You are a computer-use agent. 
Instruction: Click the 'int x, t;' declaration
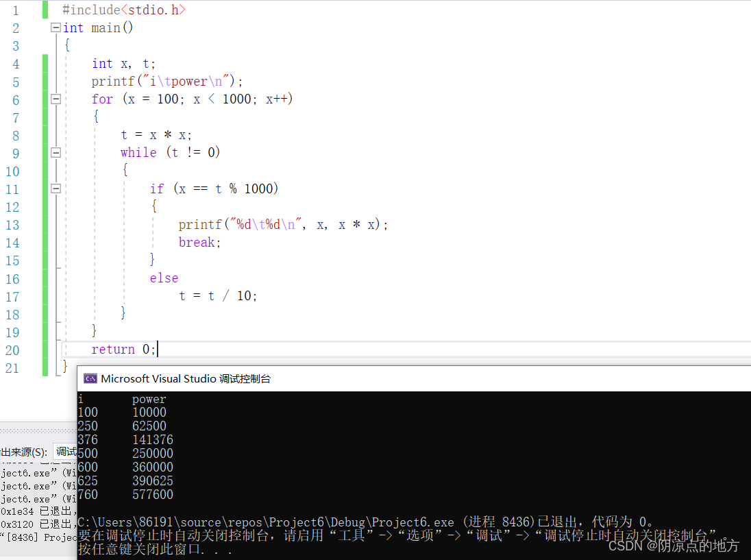(x=123, y=64)
